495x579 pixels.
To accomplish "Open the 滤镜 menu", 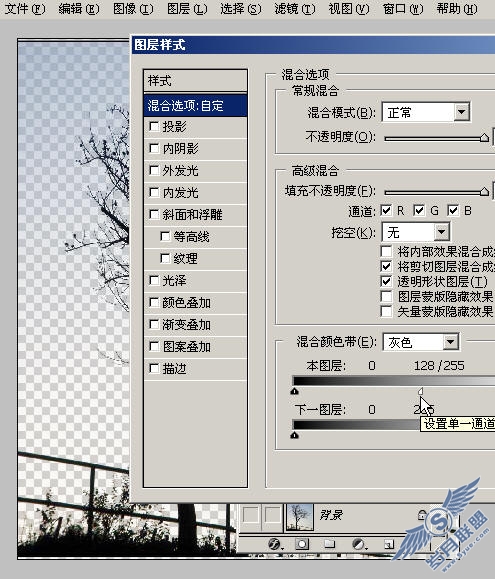I will tap(295, 9).
